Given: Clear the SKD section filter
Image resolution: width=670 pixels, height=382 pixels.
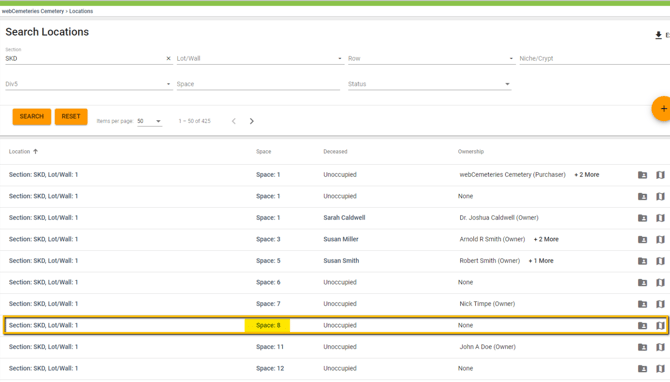Looking at the screenshot, I should [168, 59].
